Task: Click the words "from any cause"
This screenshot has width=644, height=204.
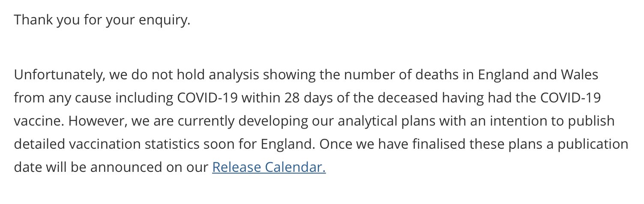Action: [58, 98]
